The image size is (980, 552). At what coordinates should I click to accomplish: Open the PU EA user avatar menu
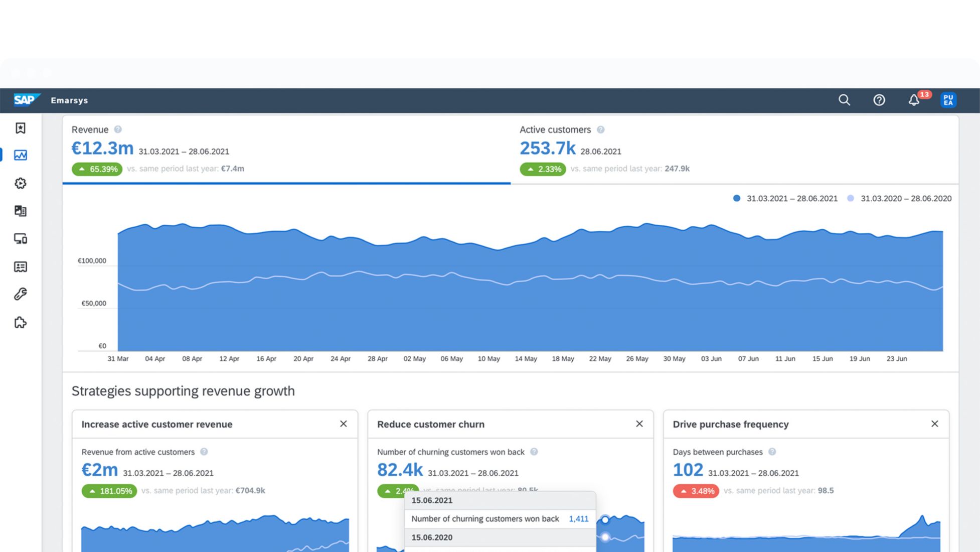(948, 100)
